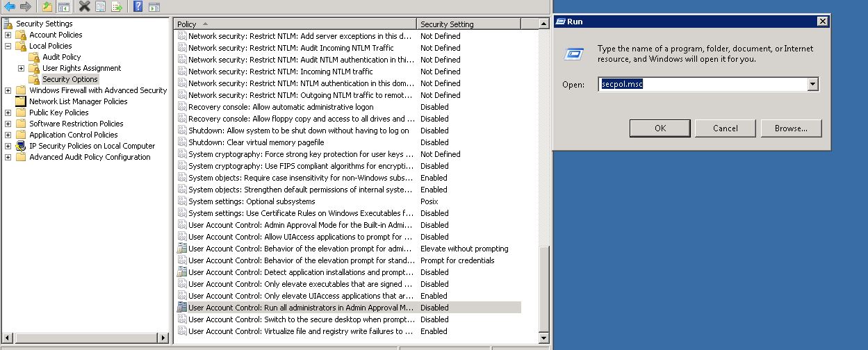This screenshot has height=350, width=868.
Task: Collapse the Local Policies node
Action: [8, 46]
